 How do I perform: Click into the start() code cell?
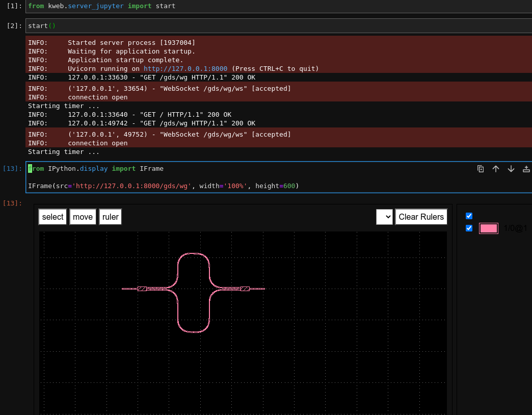click(279, 26)
